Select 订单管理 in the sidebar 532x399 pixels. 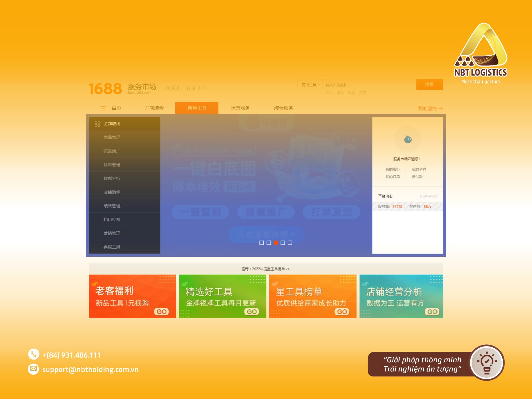[x=124, y=165]
